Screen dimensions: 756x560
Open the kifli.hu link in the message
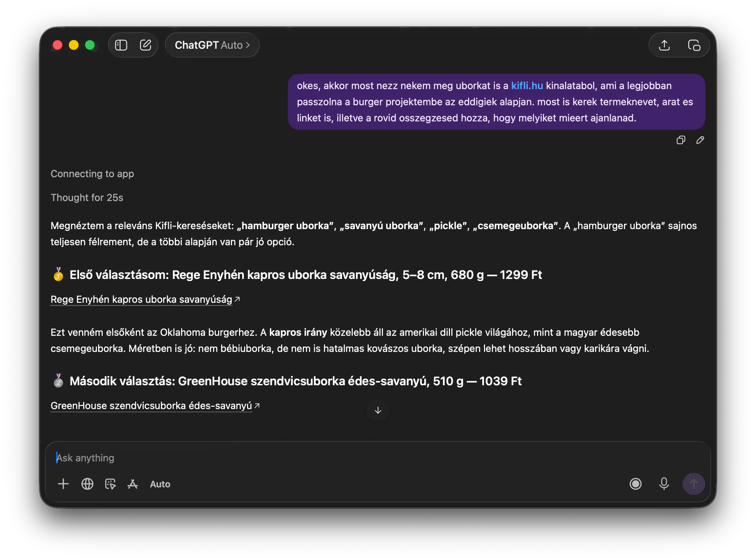click(x=527, y=86)
